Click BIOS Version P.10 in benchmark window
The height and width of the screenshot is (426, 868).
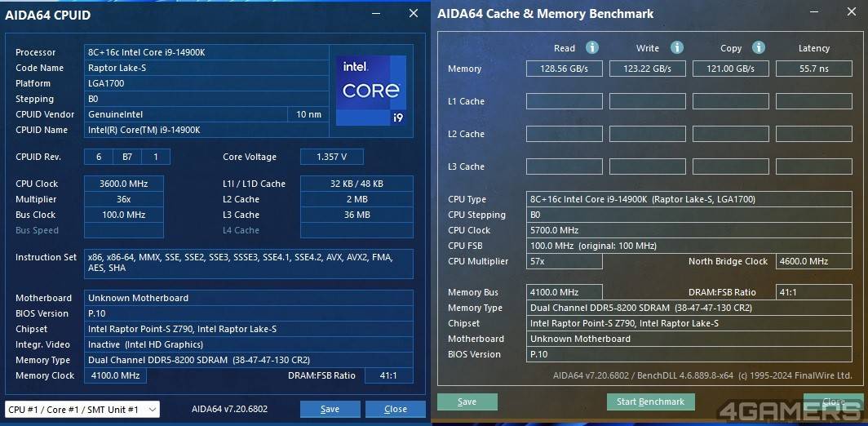coord(689,354)
